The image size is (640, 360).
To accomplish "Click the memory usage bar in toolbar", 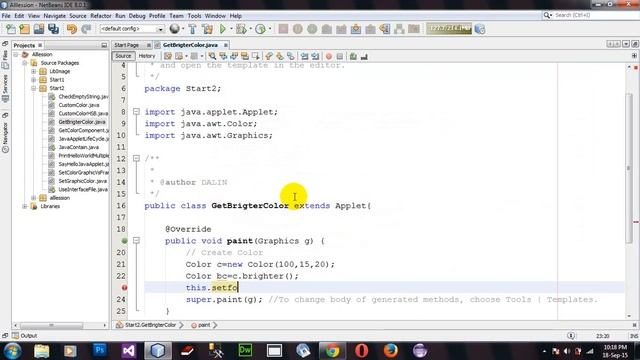I will pyautogui.click(x=449, y=29).
